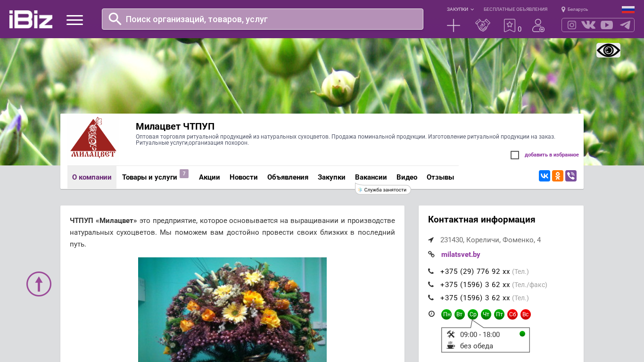The width and height of the screenshot is (644, 362).
Task: Click 'добавить в избранное' link text
Action: [x=552, y=155]
